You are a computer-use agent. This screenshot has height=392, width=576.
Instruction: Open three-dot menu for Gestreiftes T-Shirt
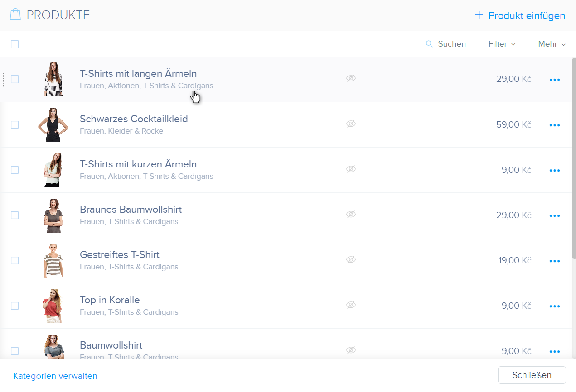[x=554, y=261]
